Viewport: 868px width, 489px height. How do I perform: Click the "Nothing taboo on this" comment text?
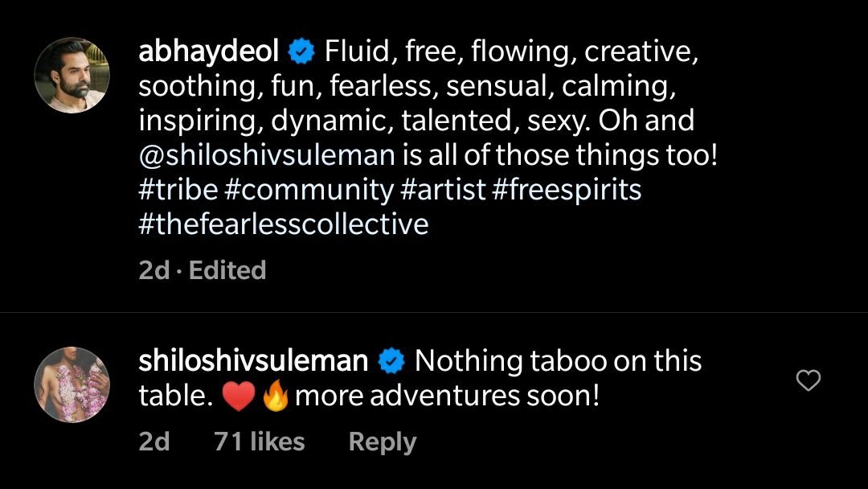click(558, 362)
